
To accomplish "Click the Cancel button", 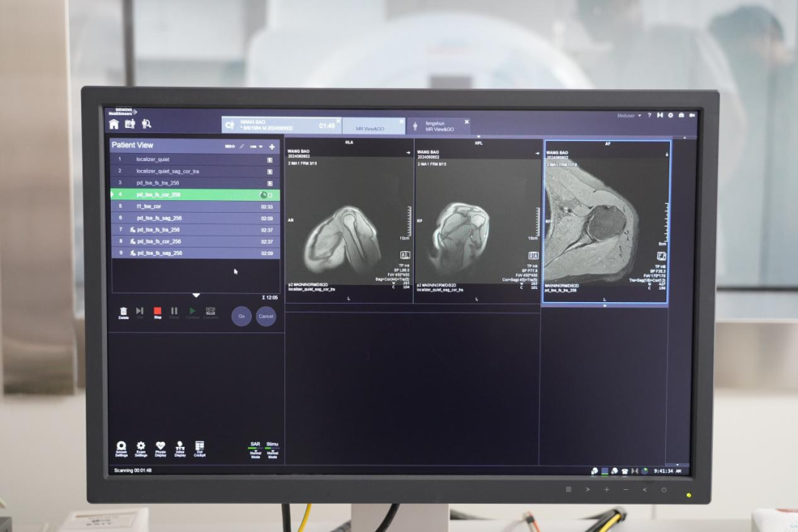I will (266, 316).
